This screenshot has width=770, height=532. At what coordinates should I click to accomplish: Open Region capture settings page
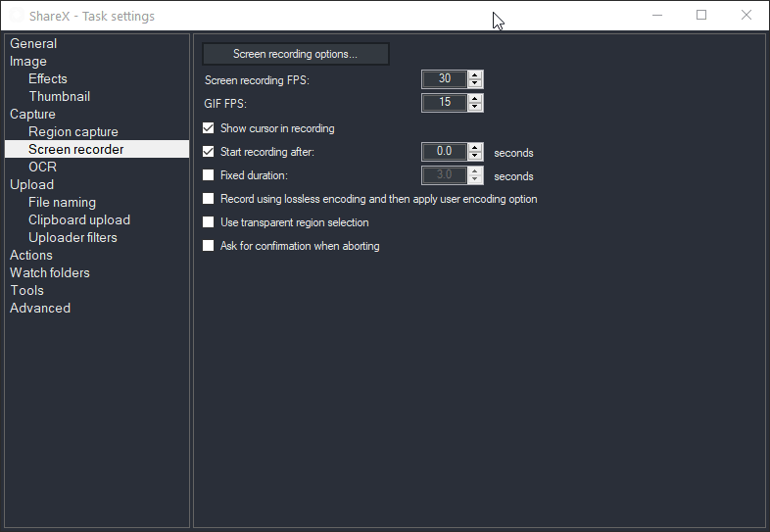point(73,132)
